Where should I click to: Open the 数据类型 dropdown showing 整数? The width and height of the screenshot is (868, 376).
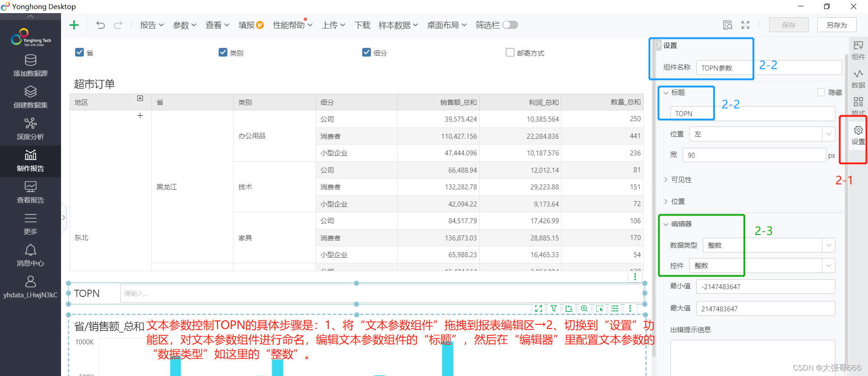click(769, 245)
